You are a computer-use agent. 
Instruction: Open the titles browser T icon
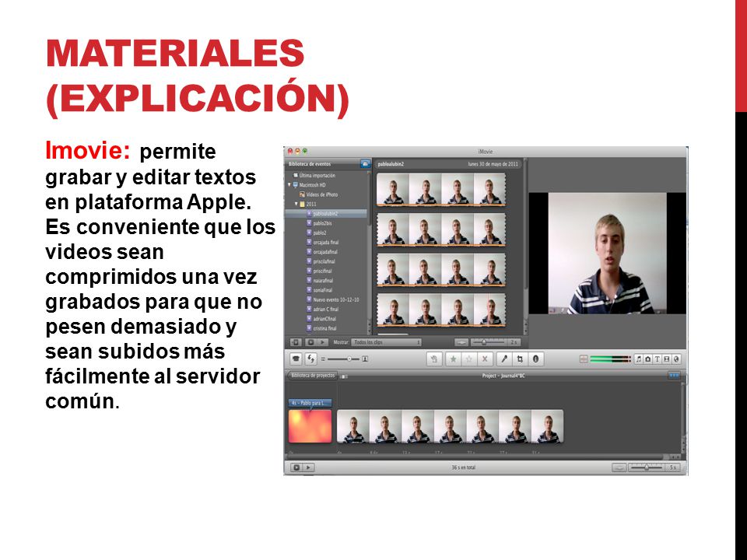coord(658,359)
